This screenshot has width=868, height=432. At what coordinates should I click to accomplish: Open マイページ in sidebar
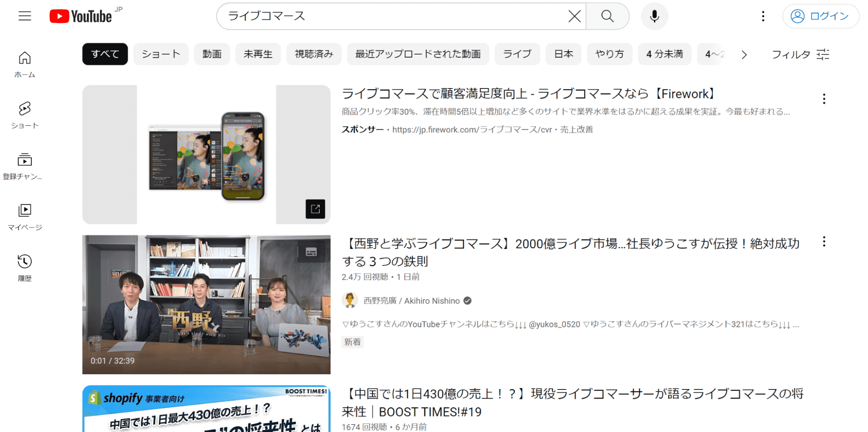pos(25,217)
